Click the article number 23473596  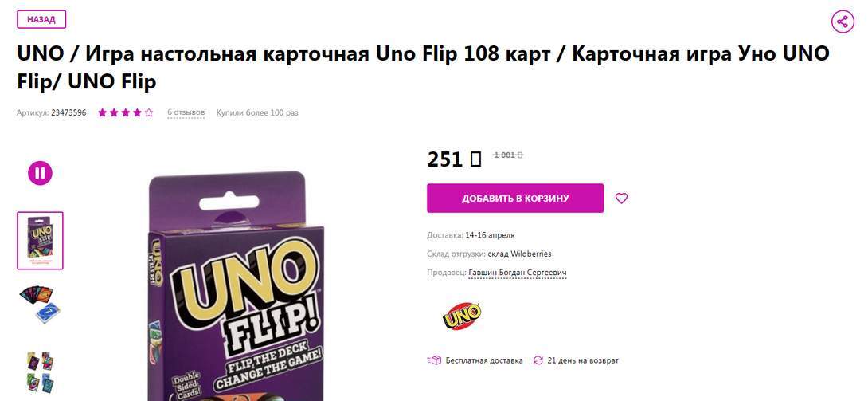68,113
